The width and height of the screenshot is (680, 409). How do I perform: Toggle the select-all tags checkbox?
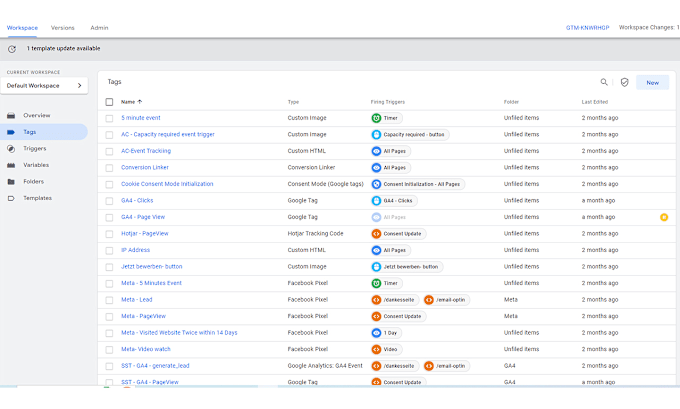[x=109, y=102]
